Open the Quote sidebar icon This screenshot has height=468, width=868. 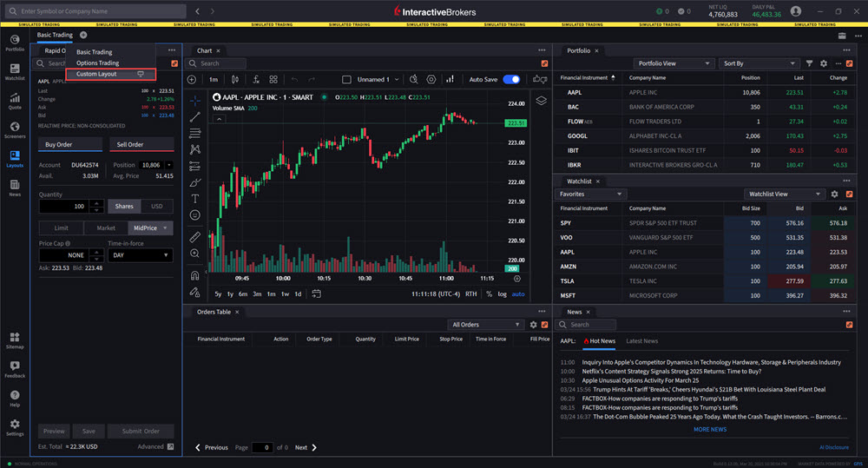[15, 101]
